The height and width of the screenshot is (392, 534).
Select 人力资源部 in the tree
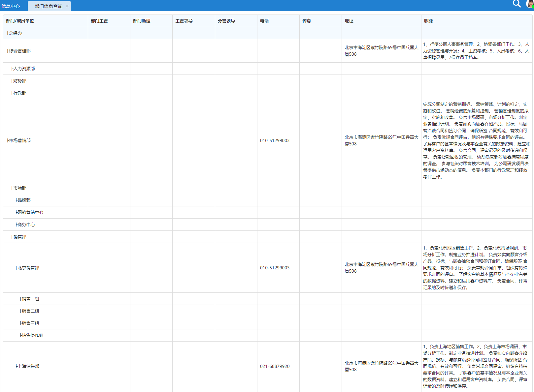pos(24,69)
